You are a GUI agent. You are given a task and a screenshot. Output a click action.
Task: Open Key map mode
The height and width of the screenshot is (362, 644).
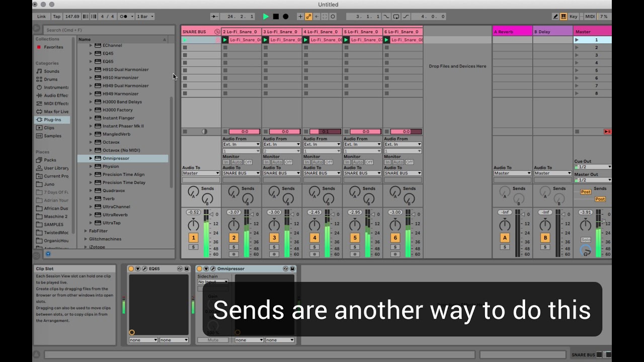pos(574,17)
